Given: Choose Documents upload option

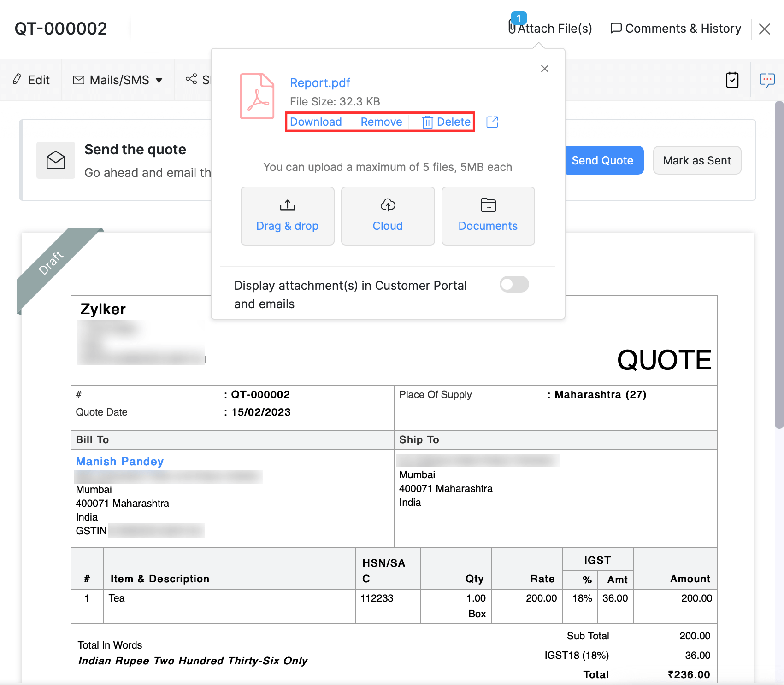Looking at the screenshot, I should coord(488,216).
